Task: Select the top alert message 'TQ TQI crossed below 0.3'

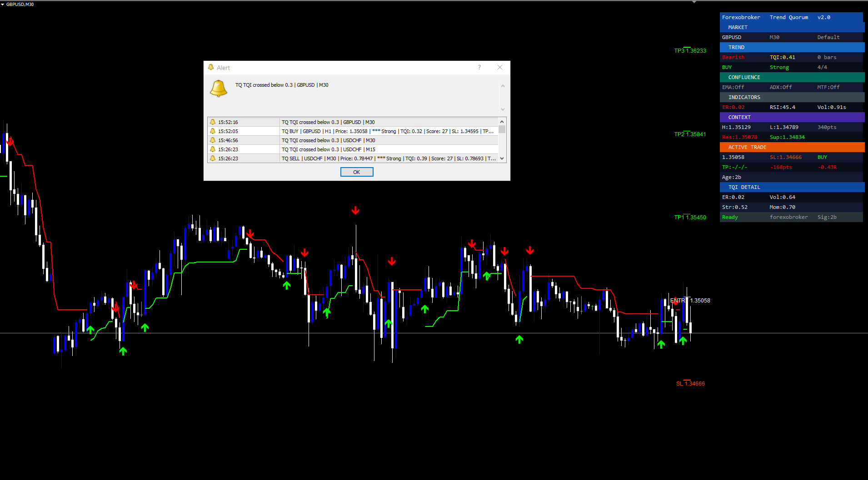Action: [x=282, y=85]
